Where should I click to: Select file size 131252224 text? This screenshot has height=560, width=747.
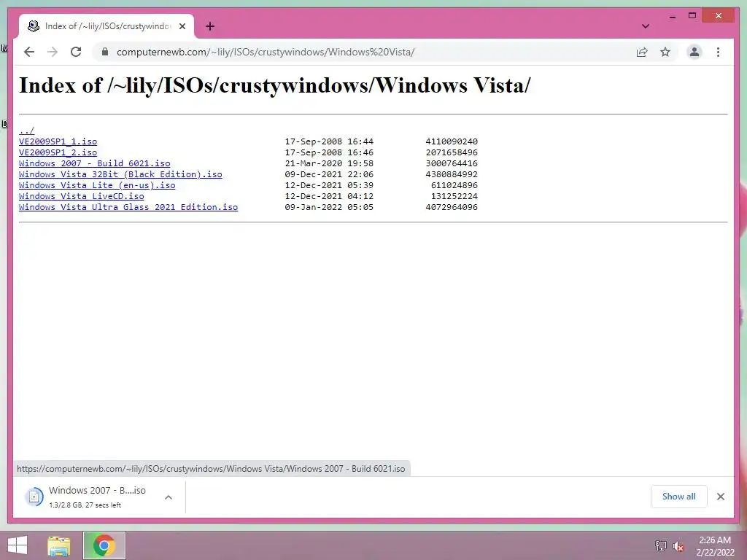(x=454, y=196)
